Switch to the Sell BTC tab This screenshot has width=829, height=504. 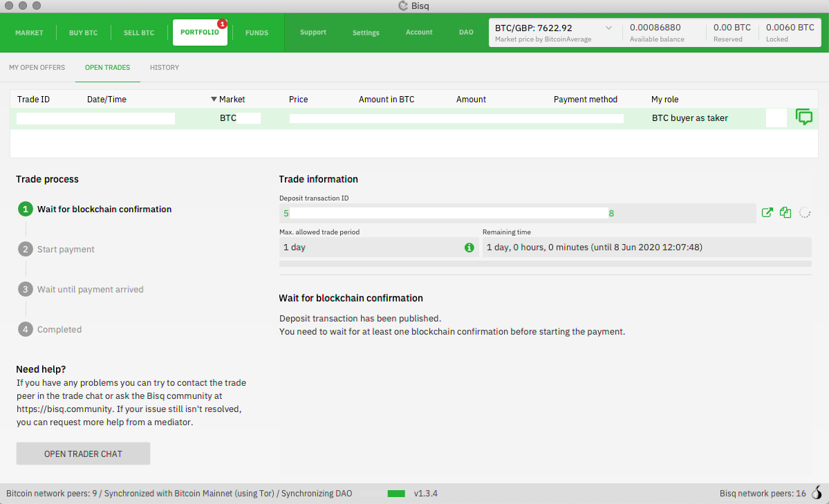(139, 32)
